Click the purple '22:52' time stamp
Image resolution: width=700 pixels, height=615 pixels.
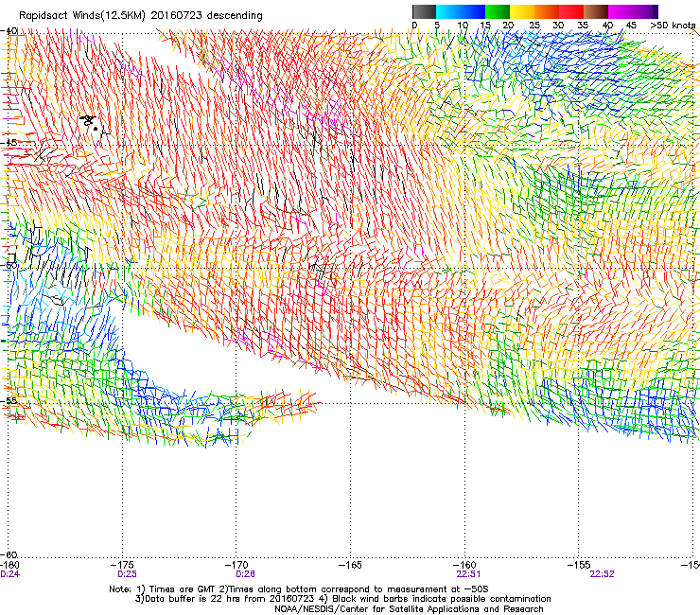click(x=603, y=574)
